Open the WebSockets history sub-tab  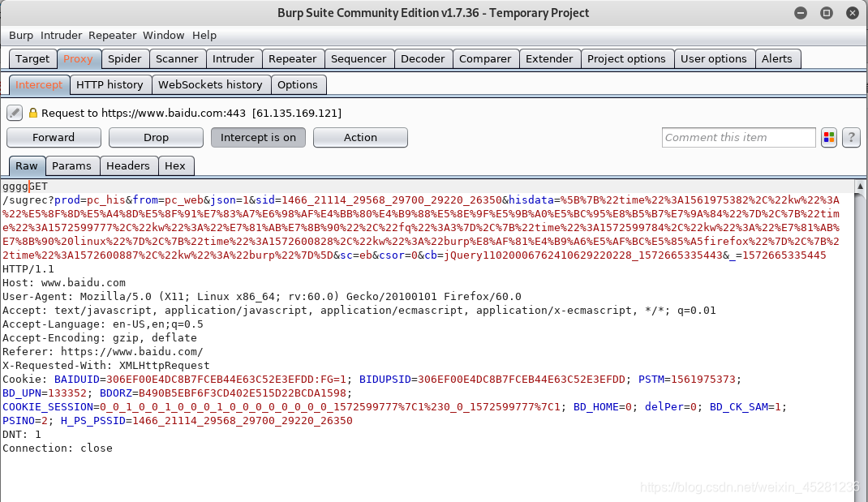tap(210, 84)
